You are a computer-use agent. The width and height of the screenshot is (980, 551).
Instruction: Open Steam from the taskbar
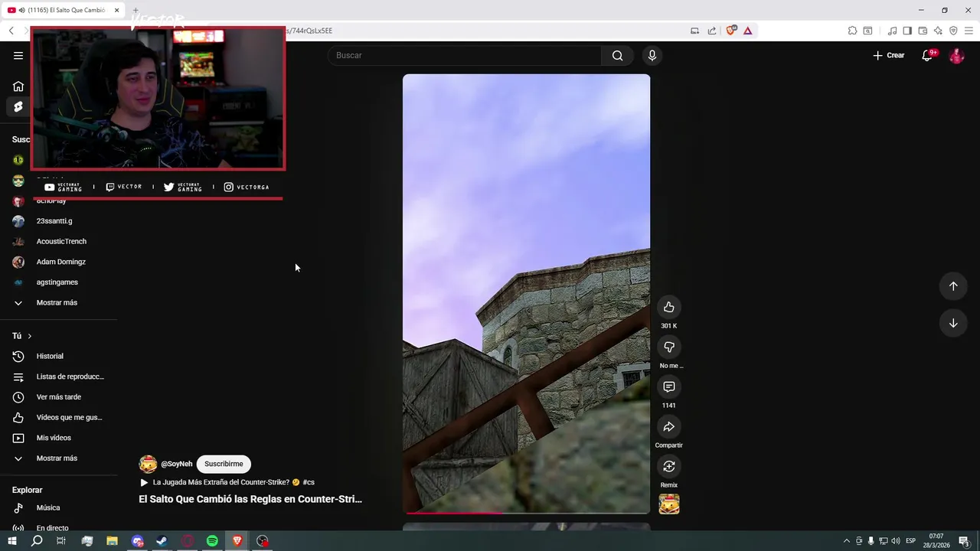[162, 541]
